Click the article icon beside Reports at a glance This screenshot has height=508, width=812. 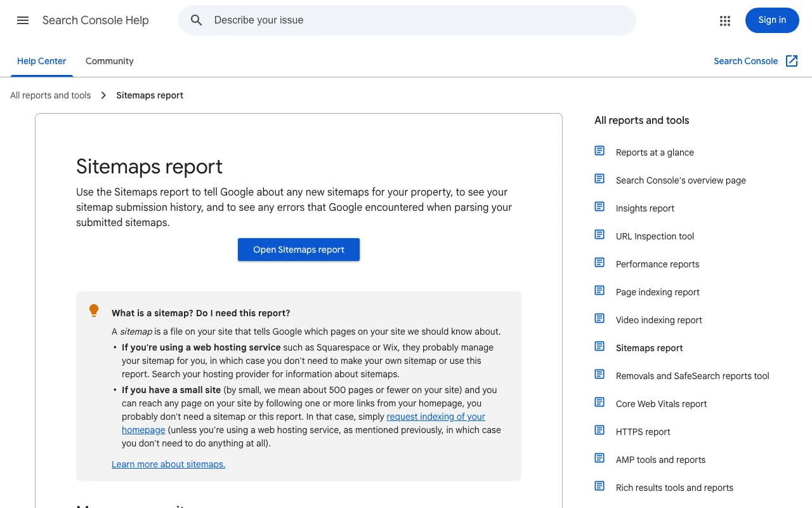click(599, 151)
